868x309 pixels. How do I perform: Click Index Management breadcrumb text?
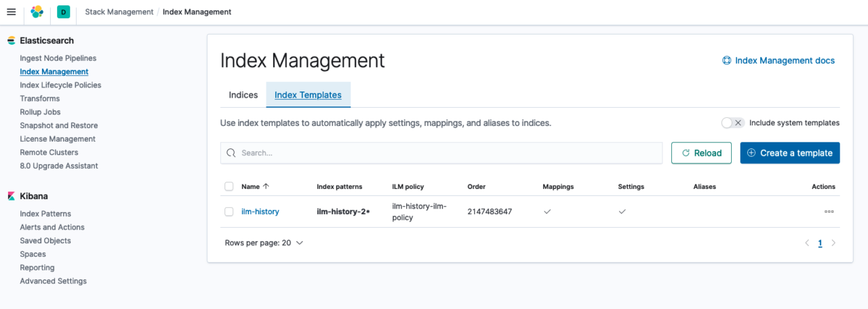(197, 12)
